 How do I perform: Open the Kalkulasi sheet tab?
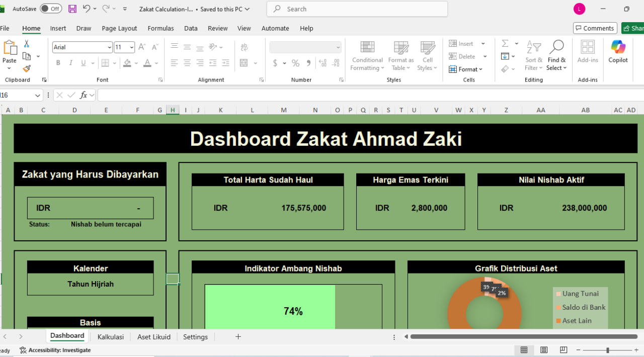tap(110, 337)
